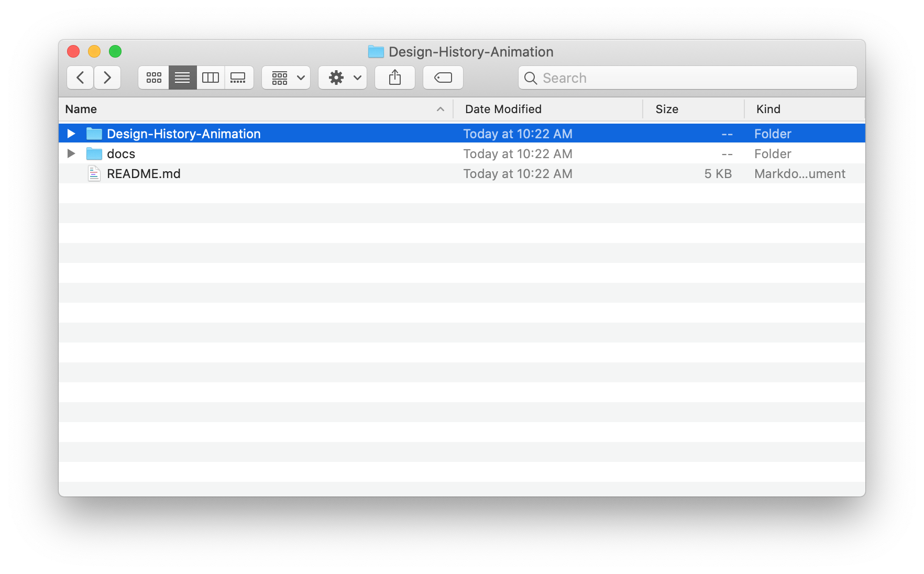Click docs row's date modified value
Viewport: 924px width, 574px height.
[518, 153]
